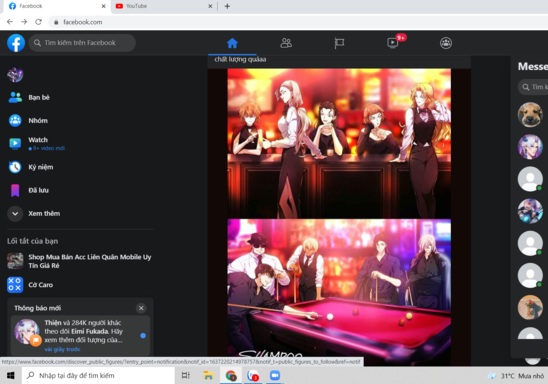
Task: Go forward in browser history
Action: point(24,22)
